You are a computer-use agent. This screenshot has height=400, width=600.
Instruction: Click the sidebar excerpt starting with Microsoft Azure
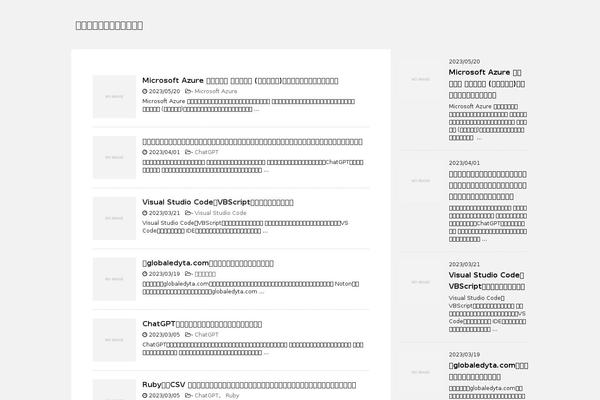click(x=488, y=122)
